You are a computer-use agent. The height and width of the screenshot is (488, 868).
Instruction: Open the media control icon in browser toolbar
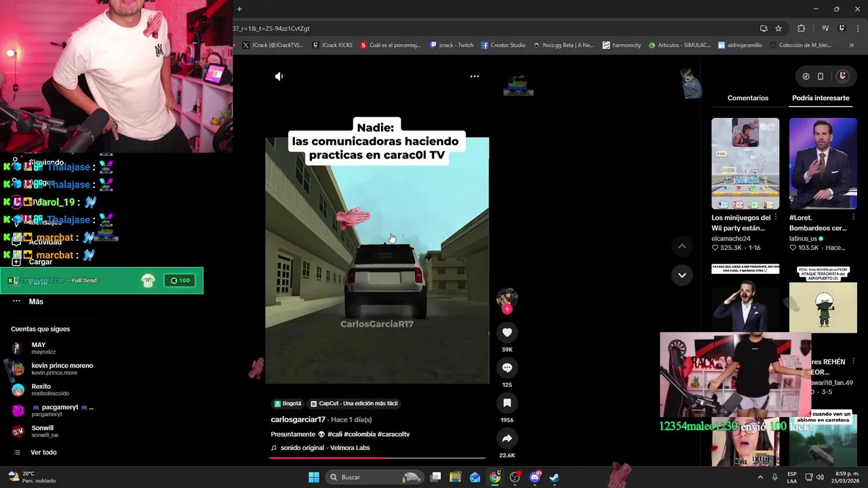825,28
